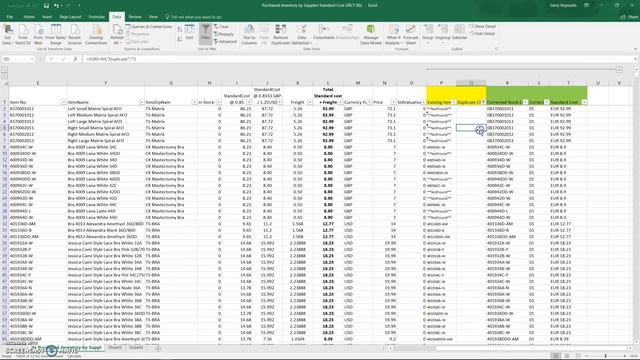Screen dimensions: 640x360
Task: Open the Sheet1 tab
Action: coord(115,348)
